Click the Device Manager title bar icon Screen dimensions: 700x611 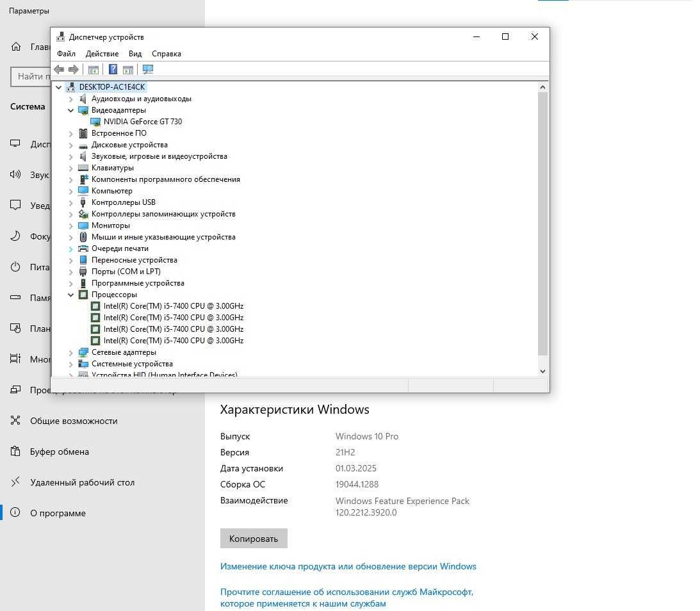coord(61,37)
